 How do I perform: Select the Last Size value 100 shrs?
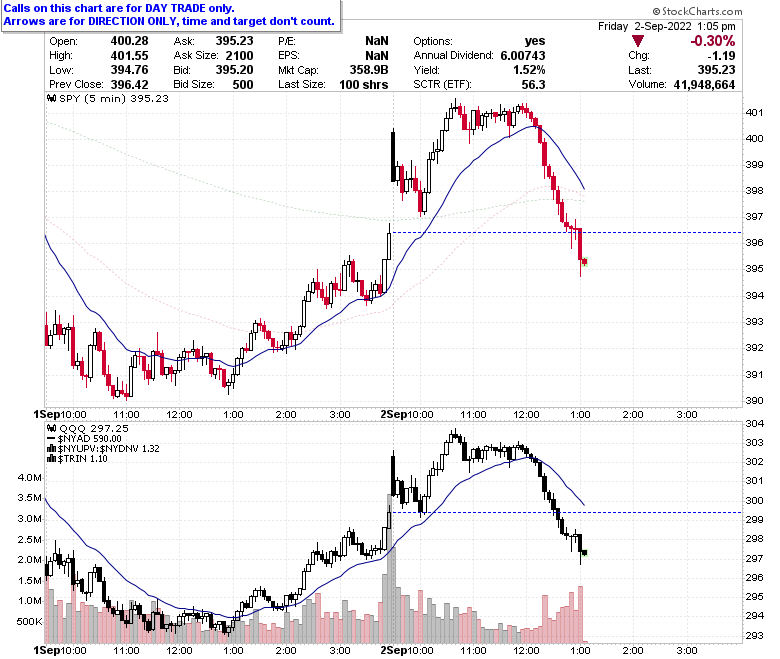pyautogui.click(x=364, y=84)
